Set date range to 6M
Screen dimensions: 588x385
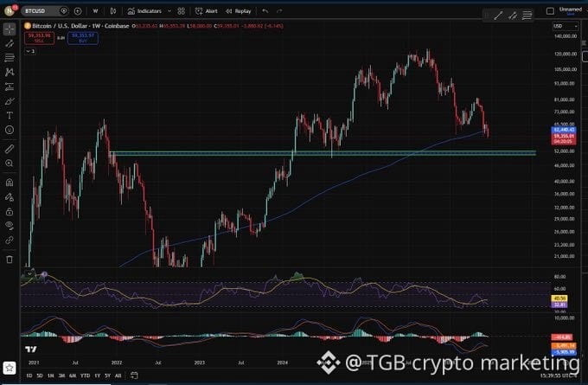click(x=73, y=375)
